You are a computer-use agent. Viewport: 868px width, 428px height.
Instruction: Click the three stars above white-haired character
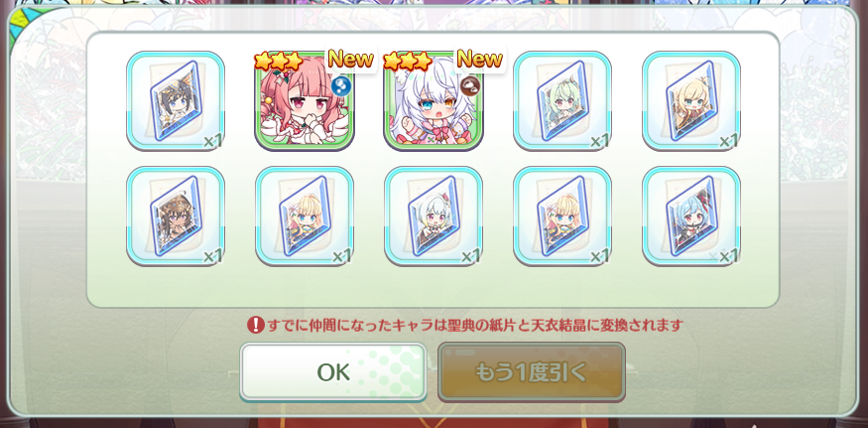coord(408,61)
